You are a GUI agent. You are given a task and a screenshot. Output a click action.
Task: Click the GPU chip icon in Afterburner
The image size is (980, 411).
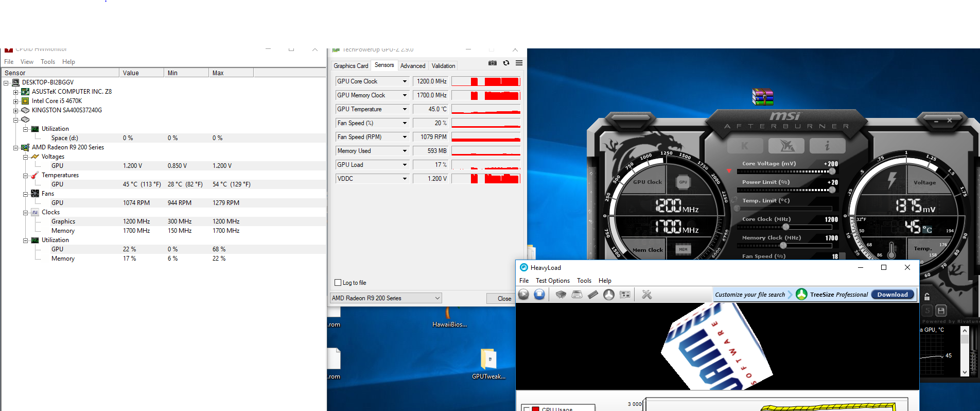(683, 182)
